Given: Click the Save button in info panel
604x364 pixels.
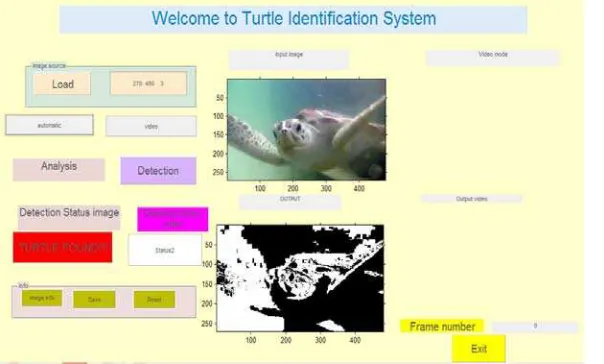Looking at the screenshot, I should (x=94, y=299).
